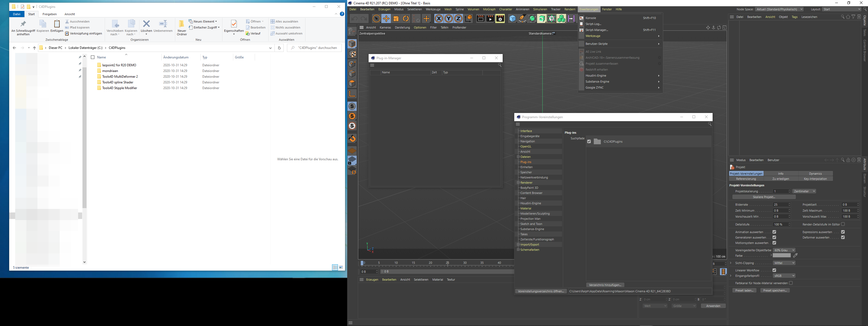The height and width of the screenshot is (326, 868).
Task: Click the blue Cube primitive icon
Action: 512,19
